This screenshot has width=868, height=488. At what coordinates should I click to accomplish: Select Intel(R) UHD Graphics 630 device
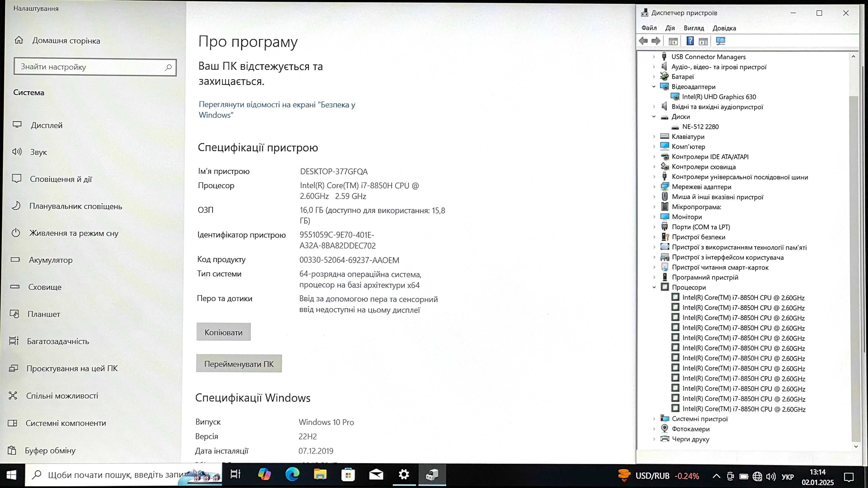point(719,97)
